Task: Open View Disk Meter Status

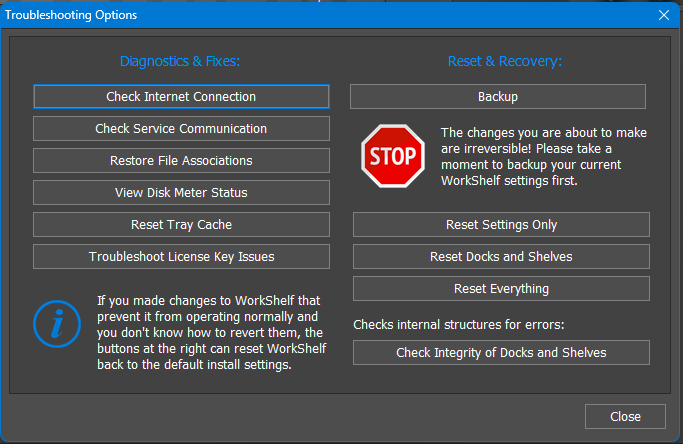Action: click(x=181, y=193)
